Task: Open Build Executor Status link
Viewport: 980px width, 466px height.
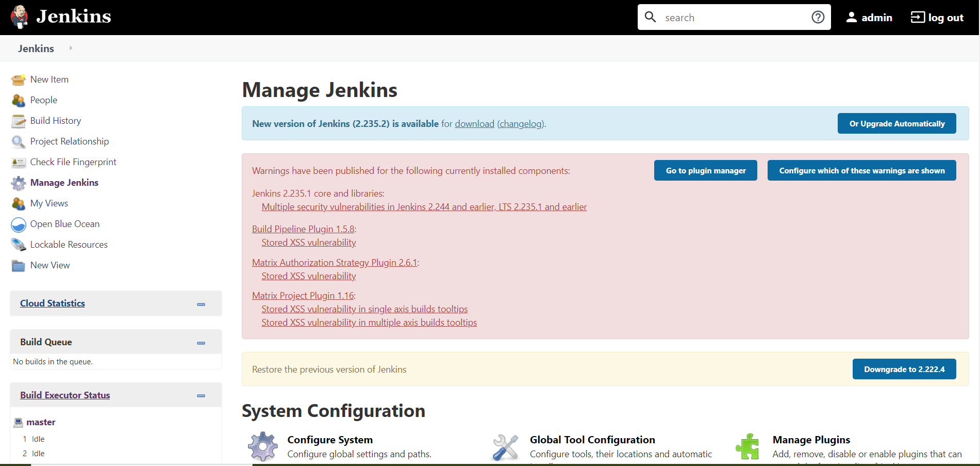Action: 65,395
